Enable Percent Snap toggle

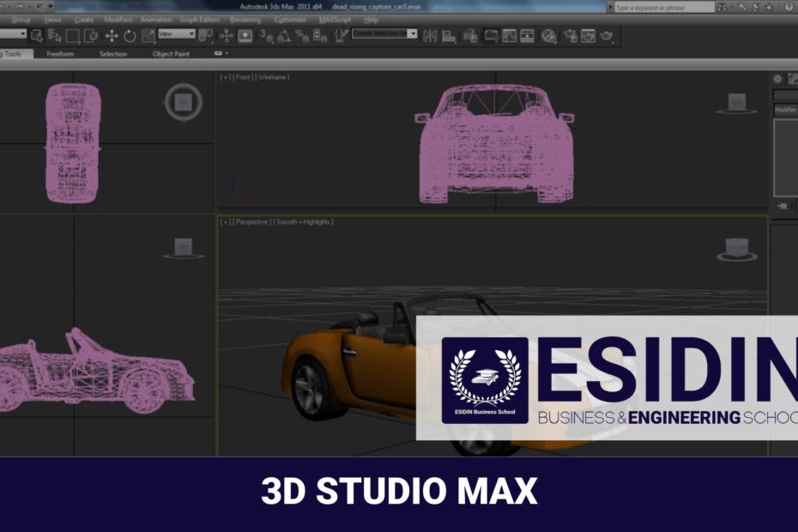301,36
